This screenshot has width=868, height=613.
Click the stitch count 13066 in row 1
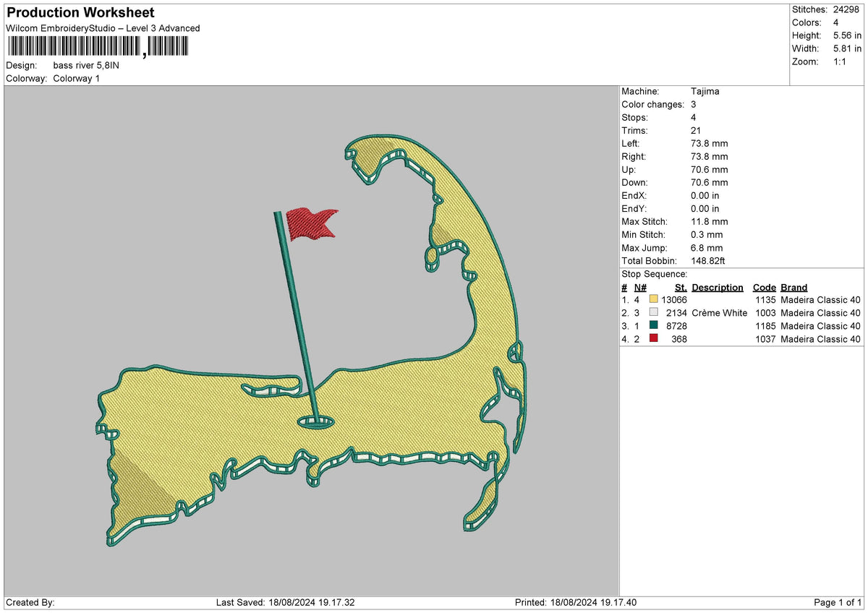pos(674,300)
